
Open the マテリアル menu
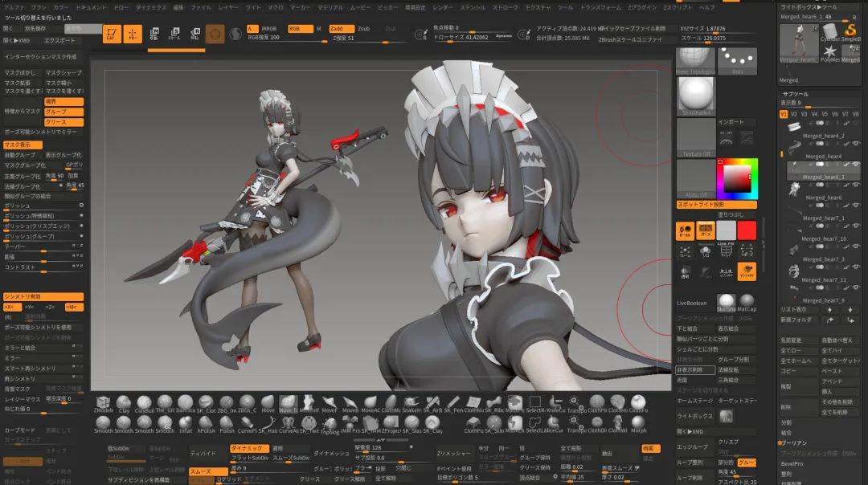(x=330, y=7)
